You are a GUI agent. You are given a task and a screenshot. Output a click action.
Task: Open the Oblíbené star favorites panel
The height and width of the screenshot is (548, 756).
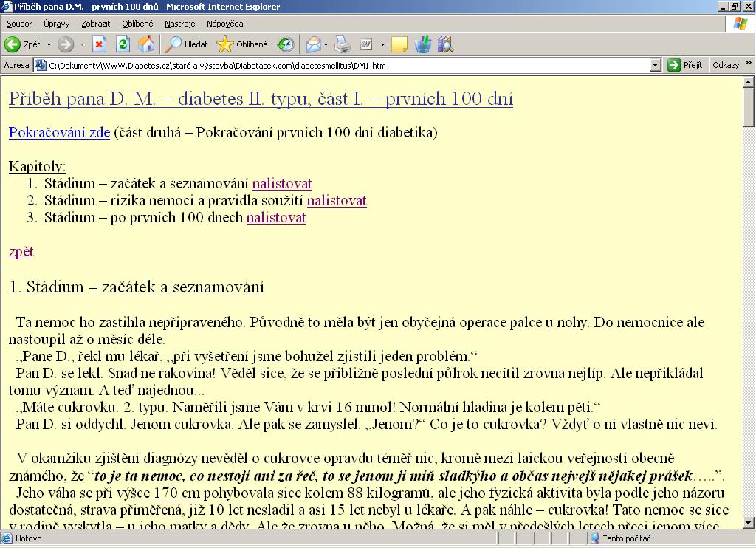point(242,44)
